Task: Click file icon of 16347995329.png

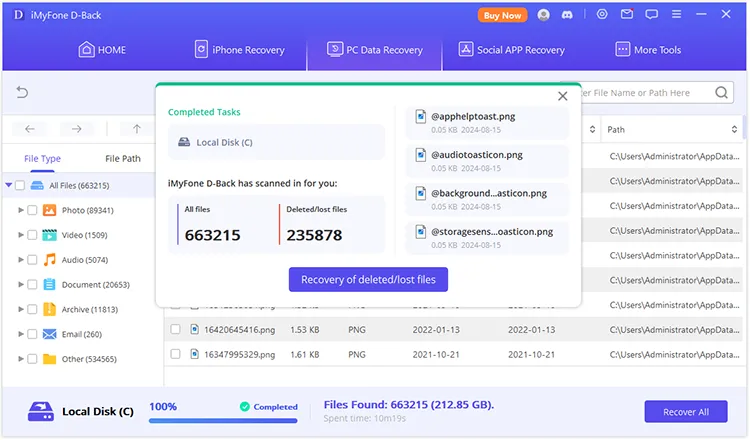Action: click(x=194, y=354)
